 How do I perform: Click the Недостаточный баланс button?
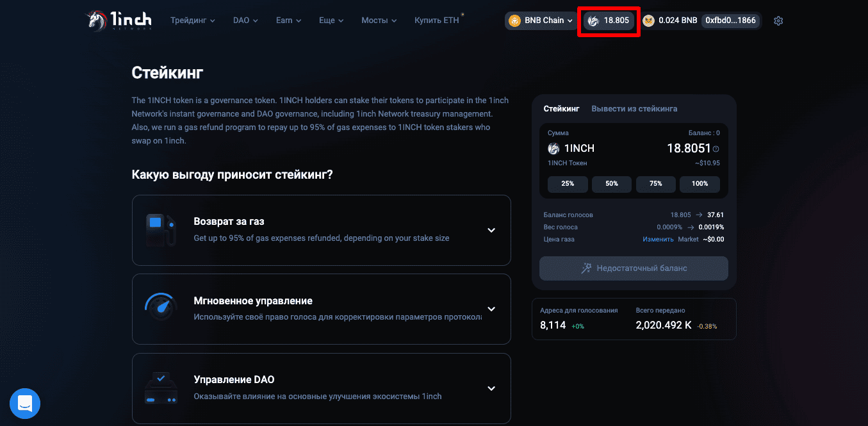click(634, 268)
